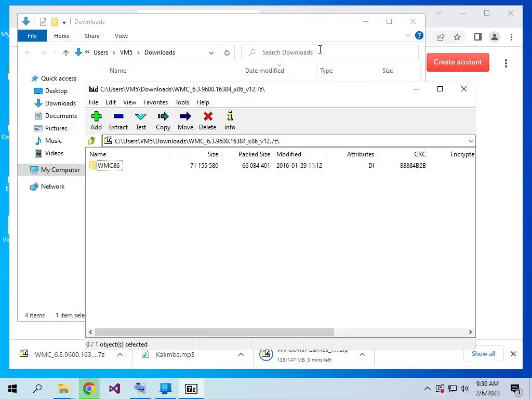Toggle the Chrome side panel icon
Viewport: 532px width, 399px height.
pos(478,37)
